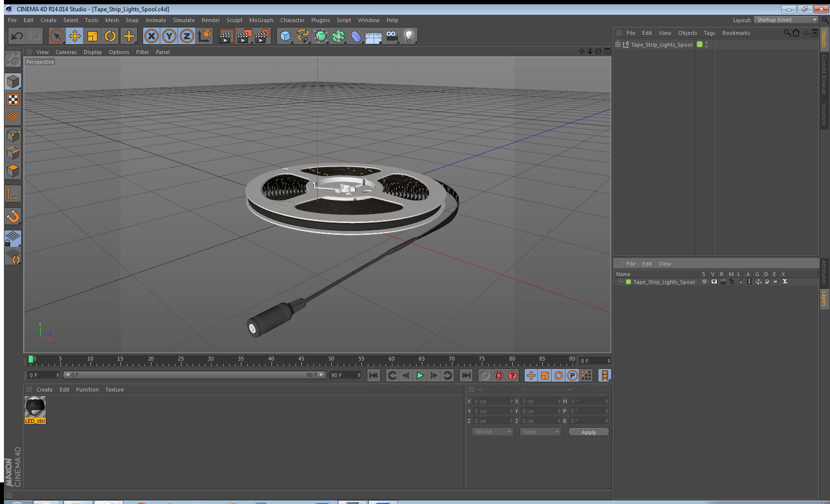Open Edit Render Settings gear clapperboard
Viewport: 830px width, 504px height.
point(262,36)
